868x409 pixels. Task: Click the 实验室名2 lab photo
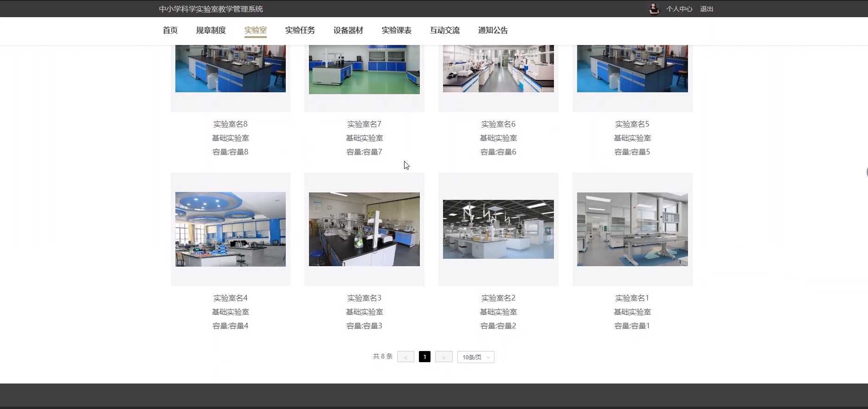pos(498,229)
